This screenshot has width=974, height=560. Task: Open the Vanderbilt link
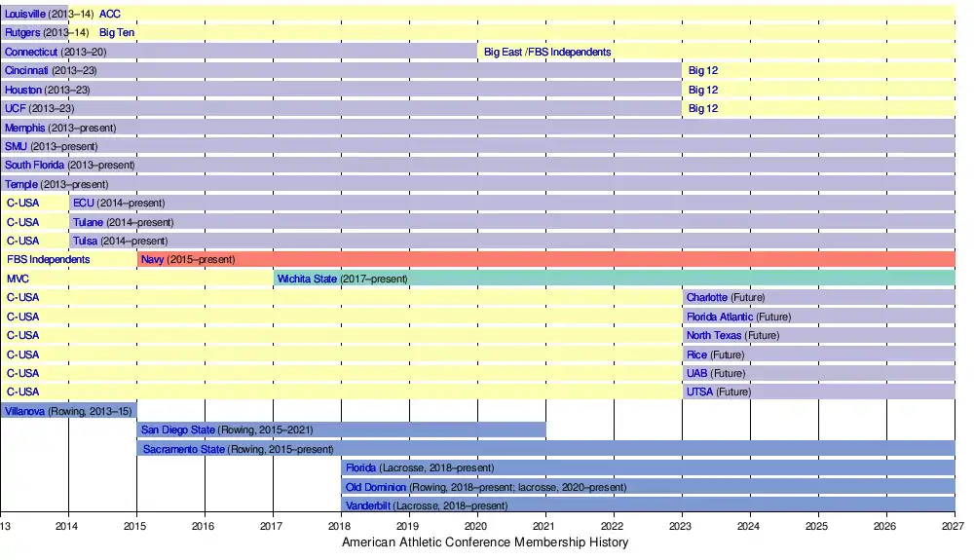pos(368,505)
